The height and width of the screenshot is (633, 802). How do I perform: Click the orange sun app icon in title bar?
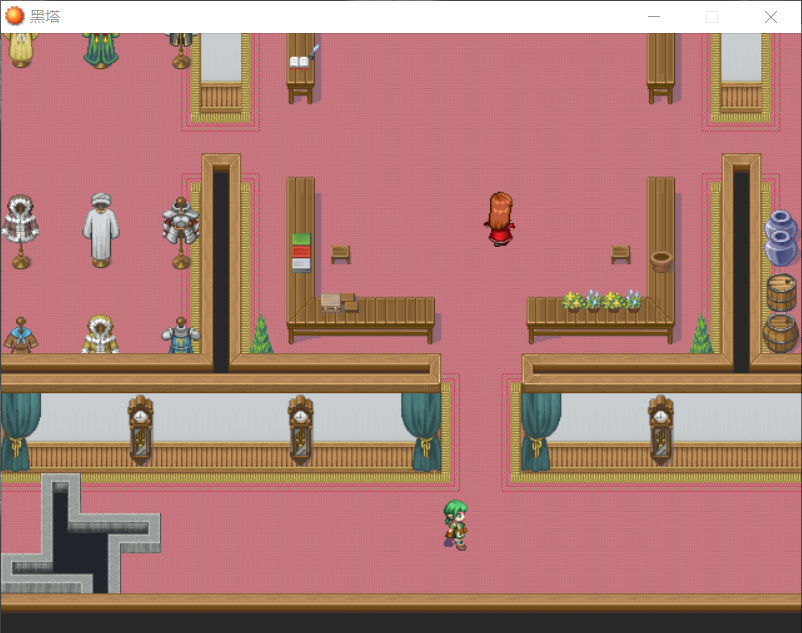point(14,16)
